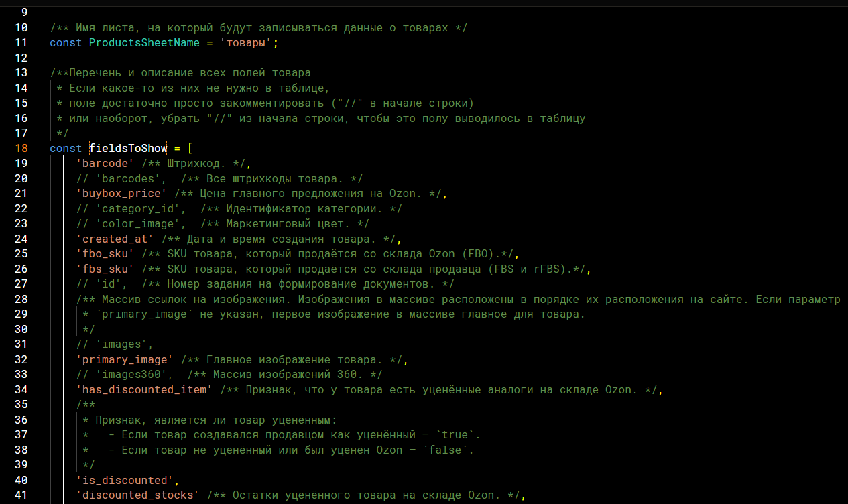848x504 pixels.
Task: Click the 'fbo_sku' field string
Action: point(105,254)
